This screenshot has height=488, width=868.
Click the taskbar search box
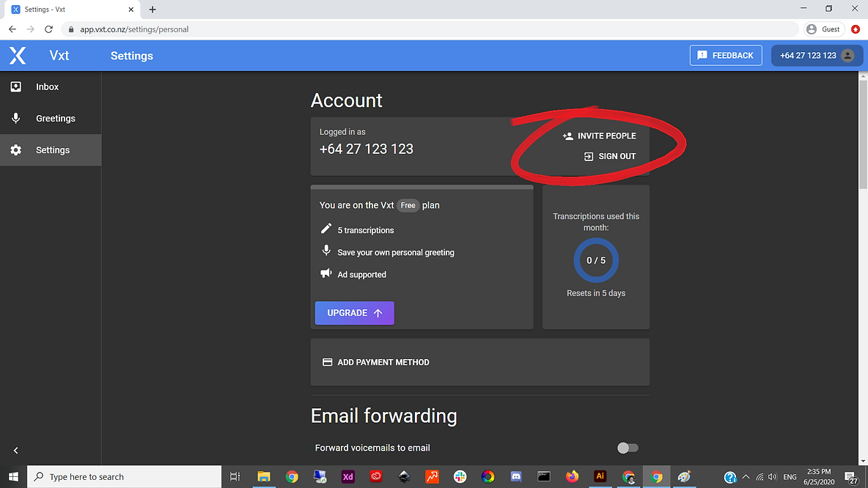click(x=125, y=476)
